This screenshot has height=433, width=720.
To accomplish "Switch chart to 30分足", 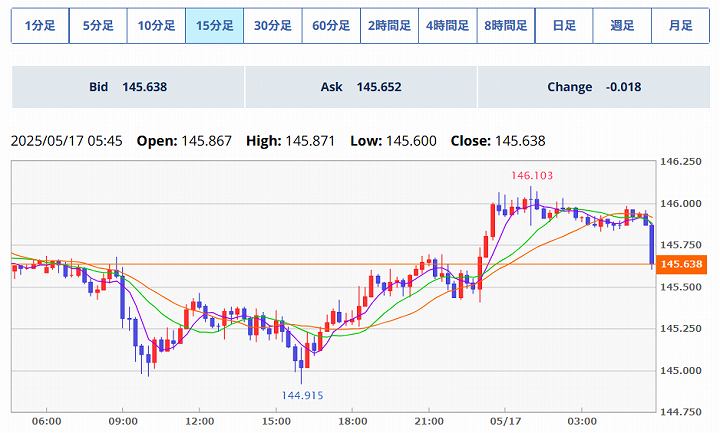I will [272, 25].
